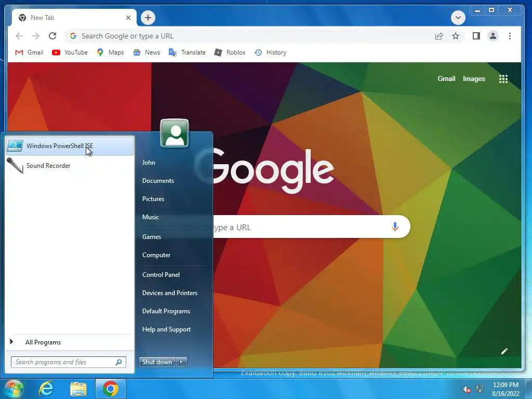The image size is (532, 399).
Task: Open Devices and Printers
Action: coord(170,293)
